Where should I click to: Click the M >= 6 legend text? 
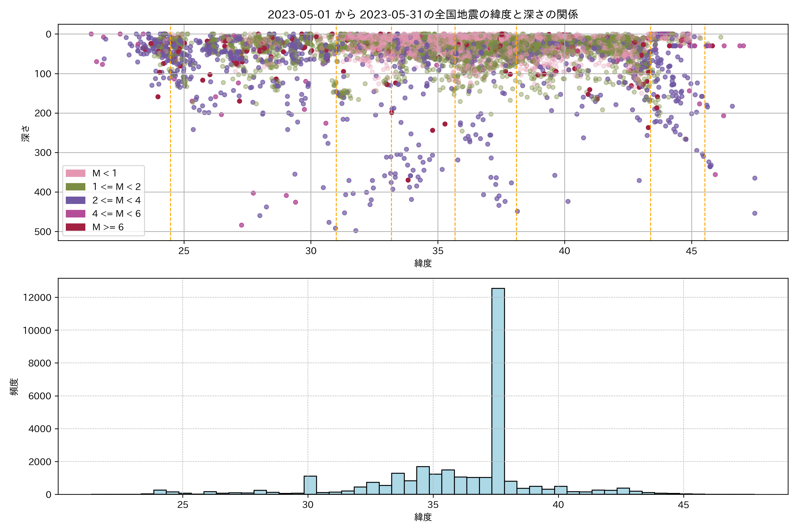[108, 227]
